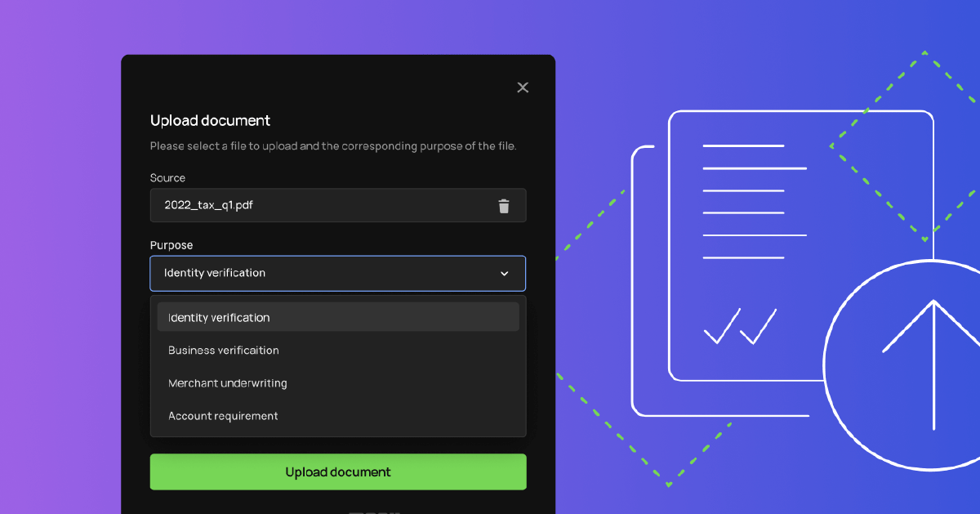
Task: Click the Upload document dialog title
Action: [x=210, y=120]
